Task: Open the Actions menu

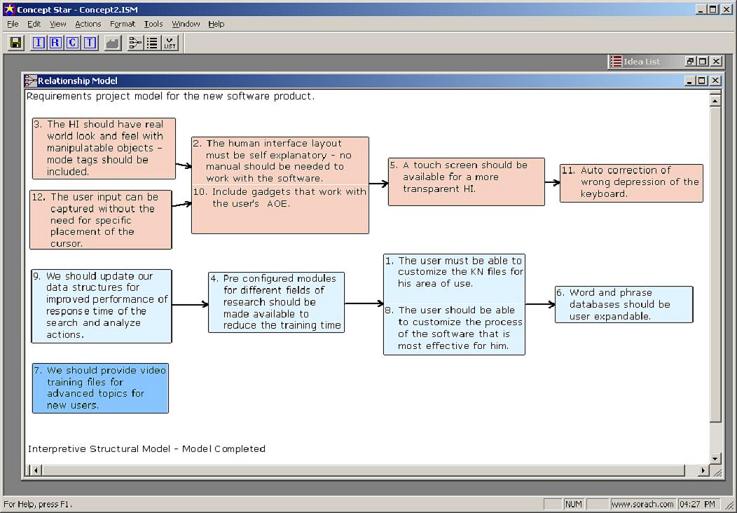Action: [x=88, y=24]
